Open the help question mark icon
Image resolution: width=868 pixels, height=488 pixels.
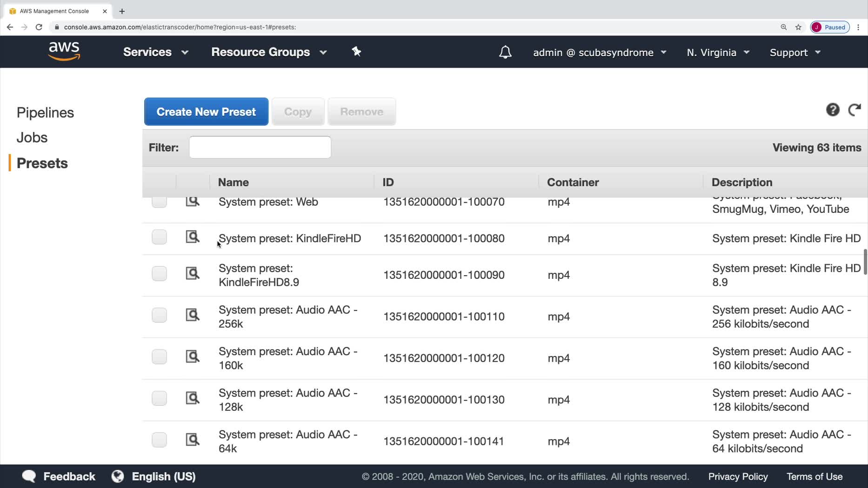[x=833, y=110]
